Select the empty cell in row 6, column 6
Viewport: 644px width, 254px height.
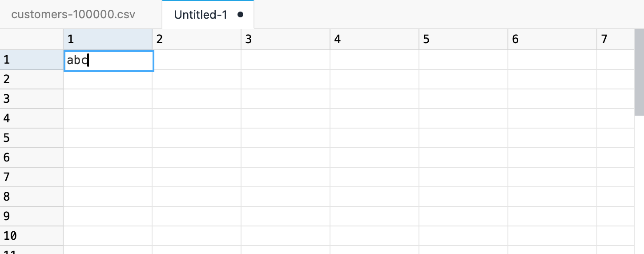[x=552, y=158]
